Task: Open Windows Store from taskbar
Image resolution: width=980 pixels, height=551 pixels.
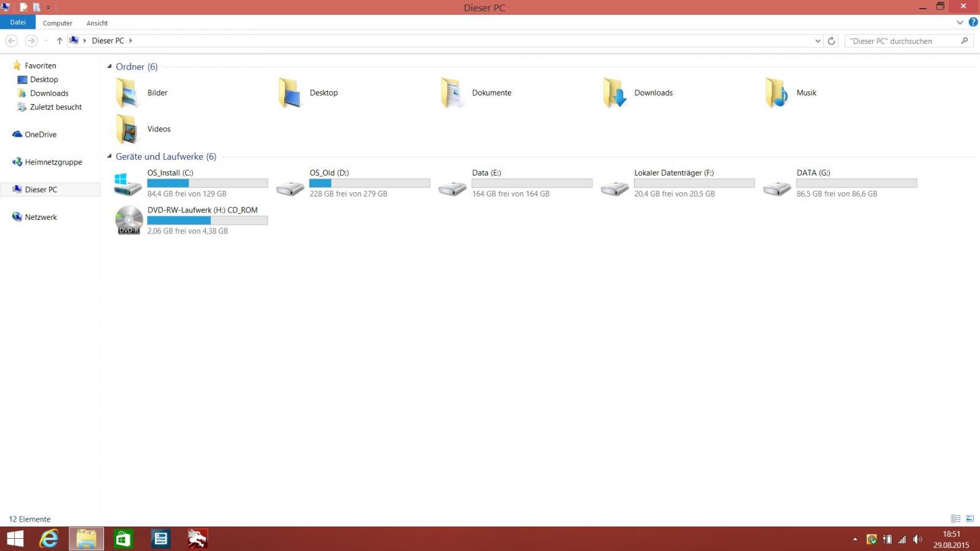Action: (x=123, y=539)
